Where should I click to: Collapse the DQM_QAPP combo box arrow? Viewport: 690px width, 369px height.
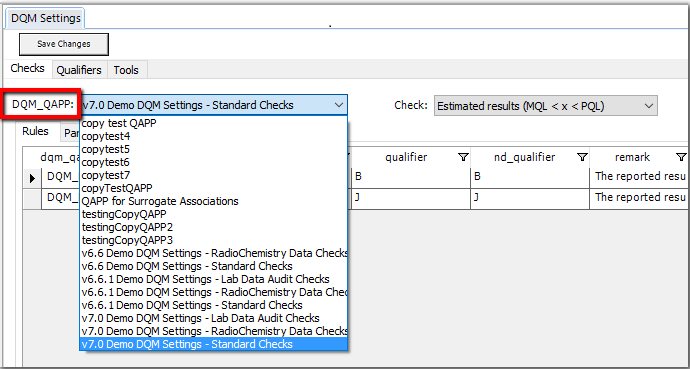338,105
